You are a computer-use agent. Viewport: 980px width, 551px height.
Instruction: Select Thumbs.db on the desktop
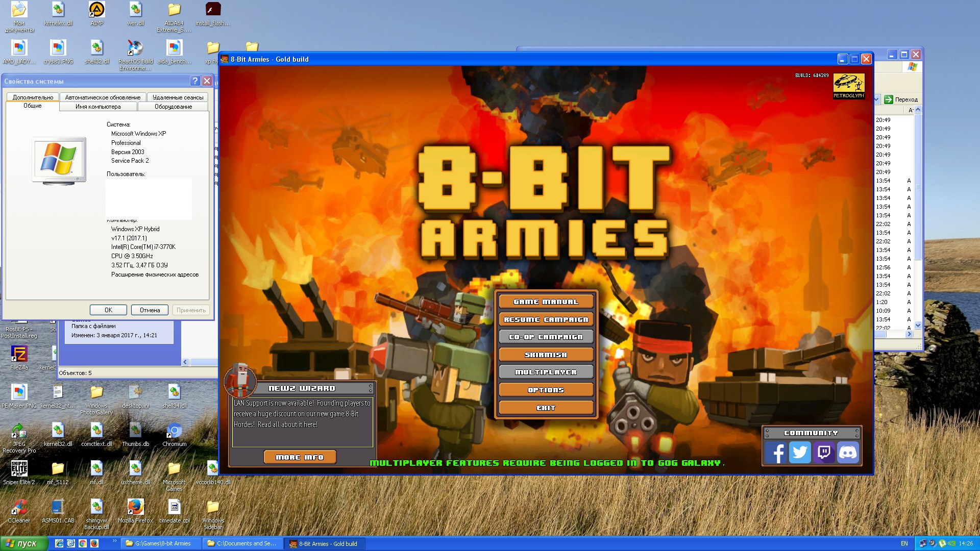tap(135, 435)
